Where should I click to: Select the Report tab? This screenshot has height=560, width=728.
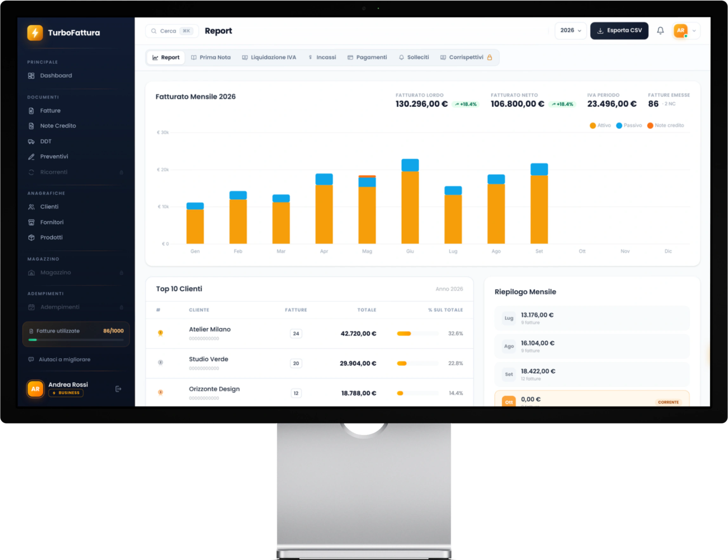[166, 57]
